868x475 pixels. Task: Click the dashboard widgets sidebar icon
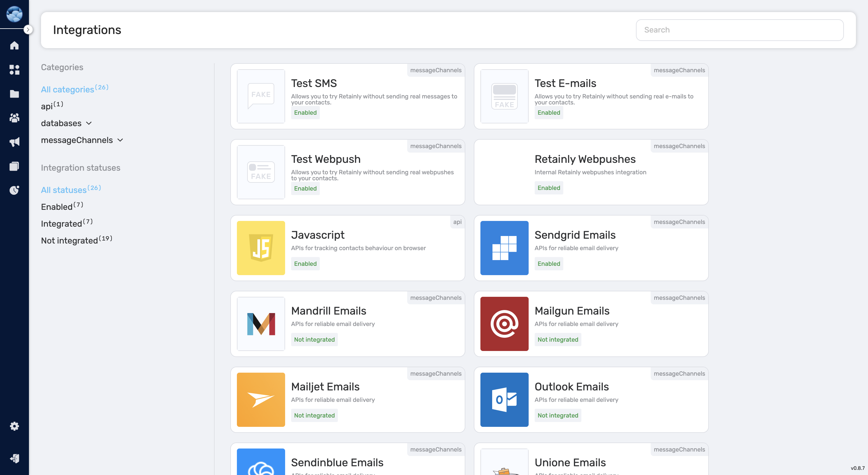pyautogui.click(x=14, y=70)
